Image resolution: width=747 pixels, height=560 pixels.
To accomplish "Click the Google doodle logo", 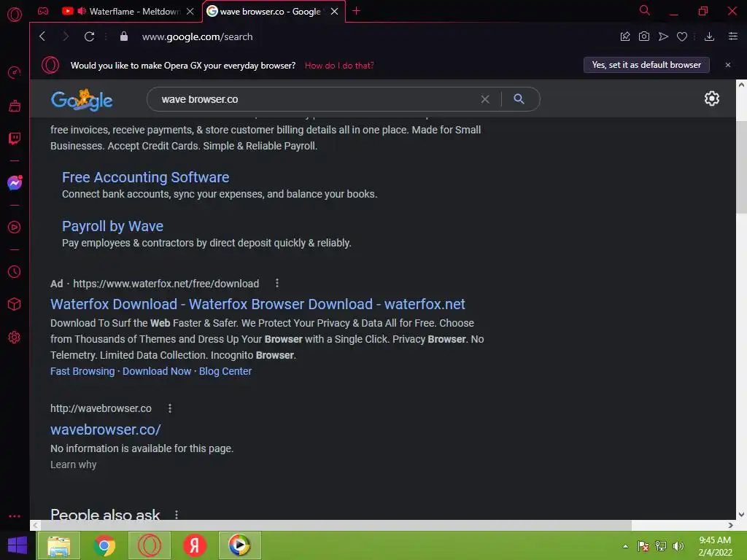I will tap(82, 99).
